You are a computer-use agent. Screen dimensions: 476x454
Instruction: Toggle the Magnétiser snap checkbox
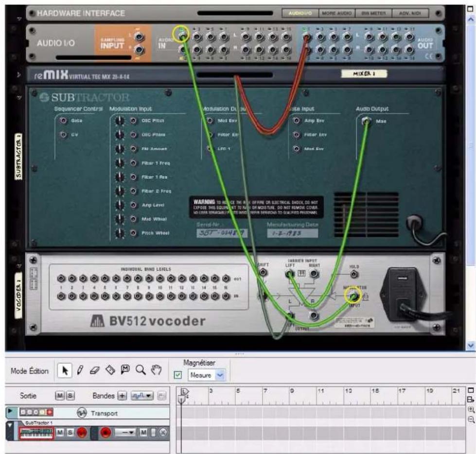[178, 375]
